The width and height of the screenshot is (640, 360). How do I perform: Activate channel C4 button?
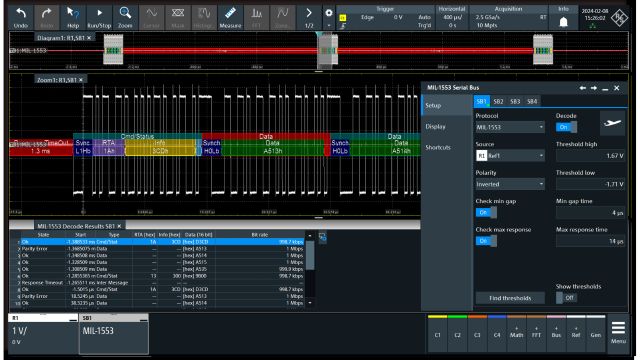tap(497, 333)
